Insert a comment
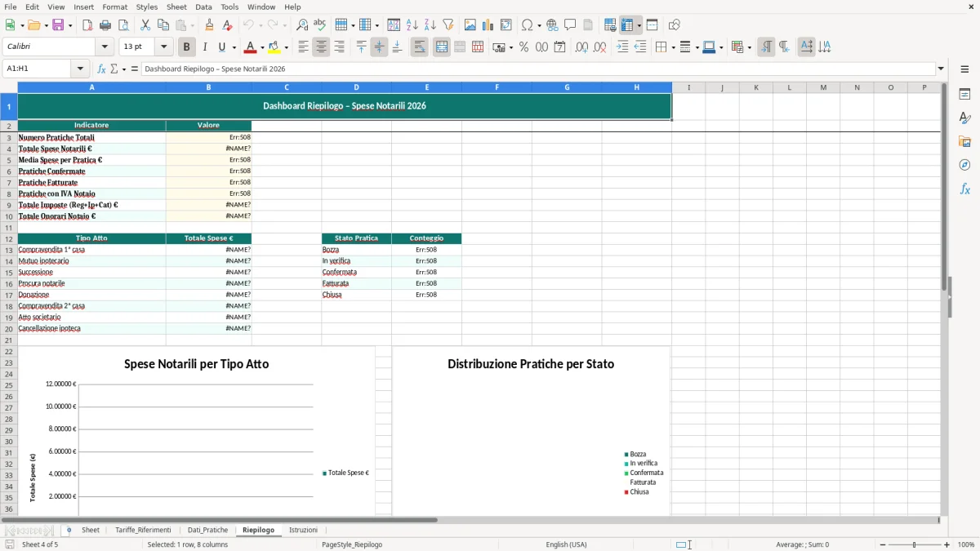Image resolution: width=980 pixels, height=551 pixels. tap(570, 25)
